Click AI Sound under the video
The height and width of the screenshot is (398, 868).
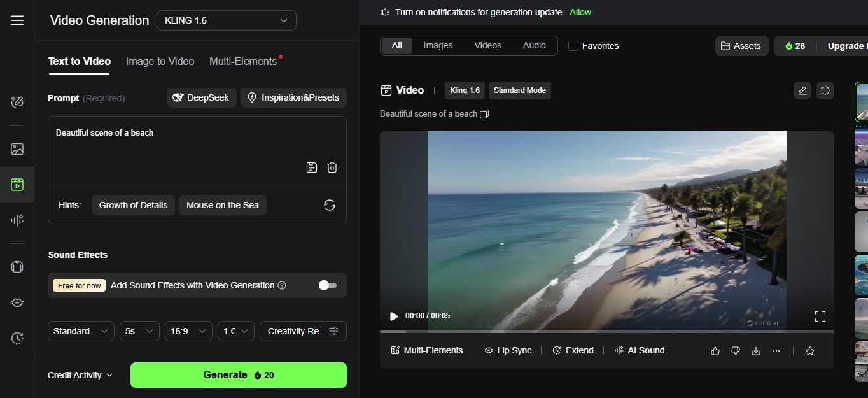pos(640,351)
